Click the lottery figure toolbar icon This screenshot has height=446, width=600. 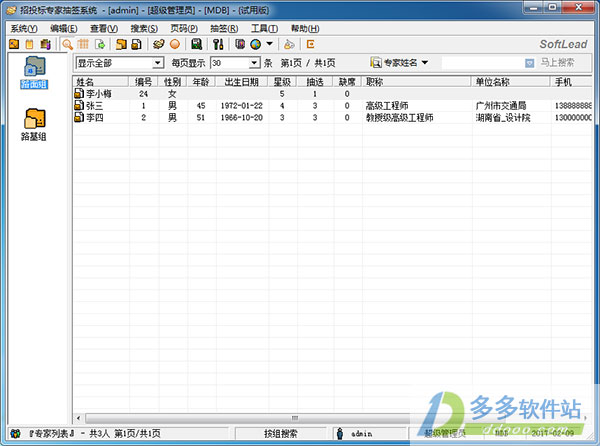click(x=289, y=44)
